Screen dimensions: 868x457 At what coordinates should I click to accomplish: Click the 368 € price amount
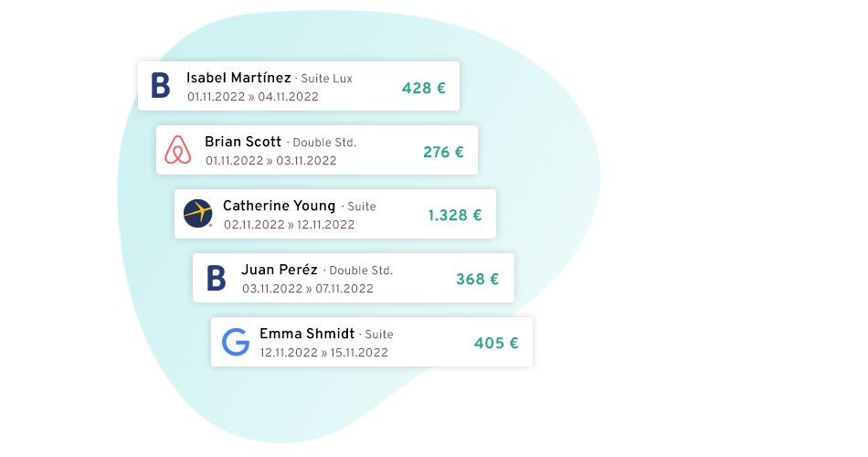477,280
